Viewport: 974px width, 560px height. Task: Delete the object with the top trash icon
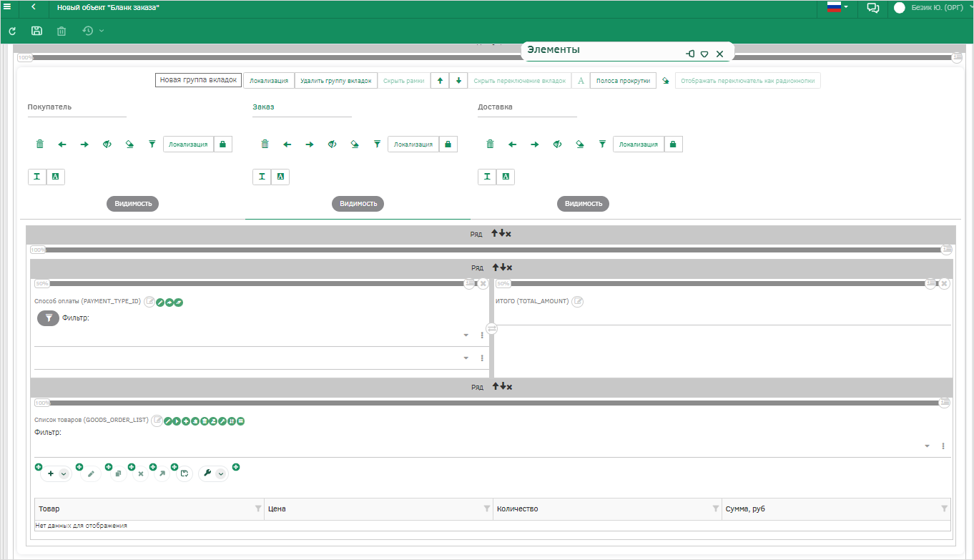point(62,31)
